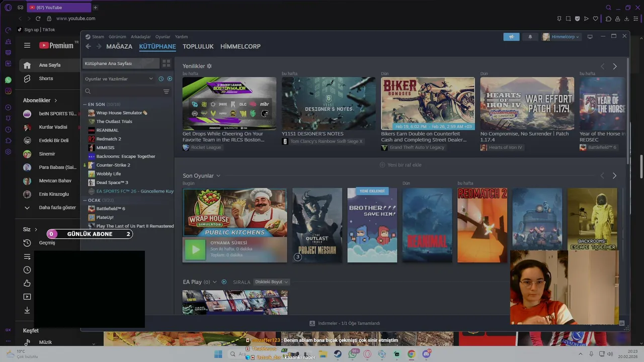The image size is (644, 362).
Task: Select Battlefield 6 in library list
Action: click(110, 209)
